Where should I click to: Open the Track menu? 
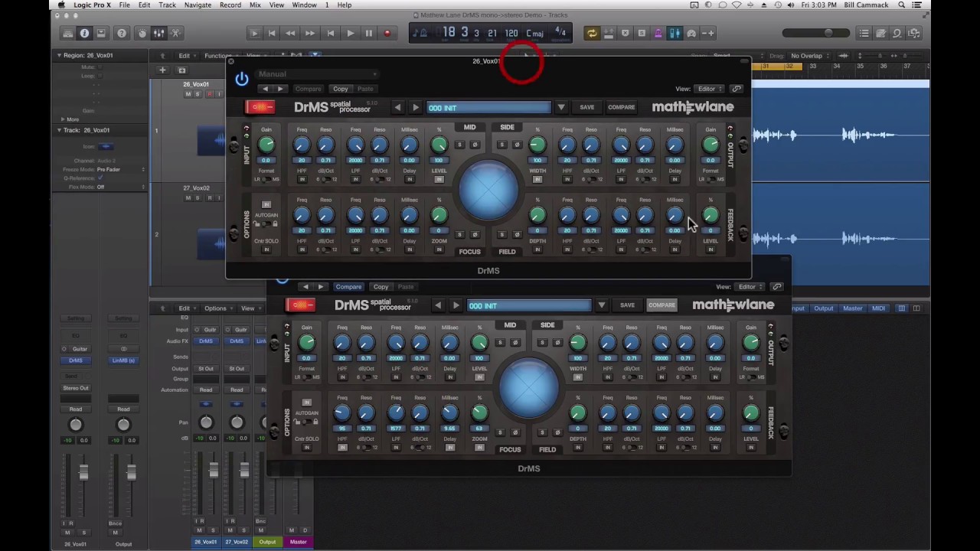pos(167,5)
